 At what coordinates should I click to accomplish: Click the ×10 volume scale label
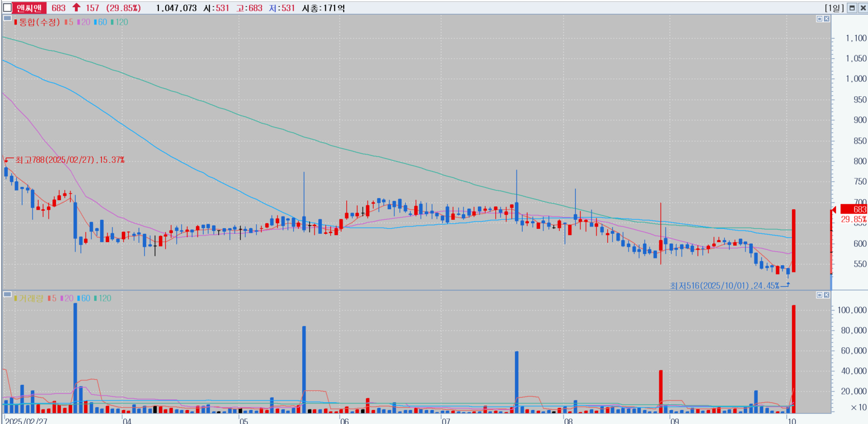[x=859, y=407]
